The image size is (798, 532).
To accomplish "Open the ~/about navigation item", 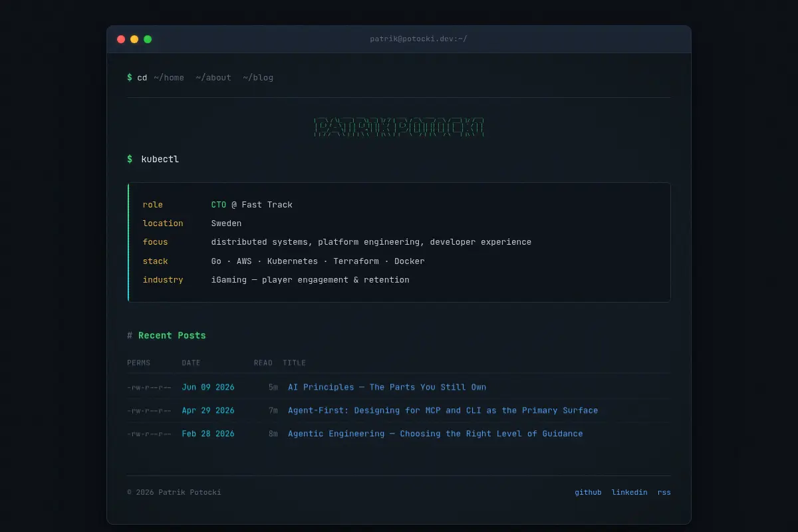I will point(213,78).
